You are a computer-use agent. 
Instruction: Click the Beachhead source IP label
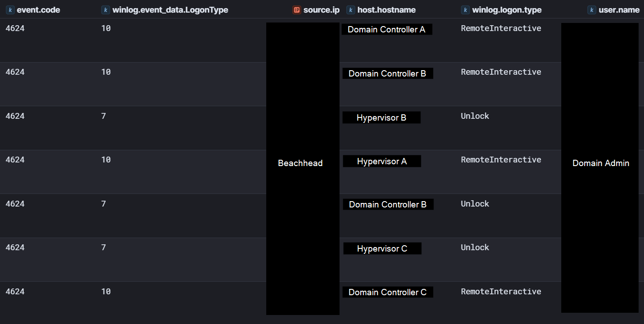click(x=300, y=163)
